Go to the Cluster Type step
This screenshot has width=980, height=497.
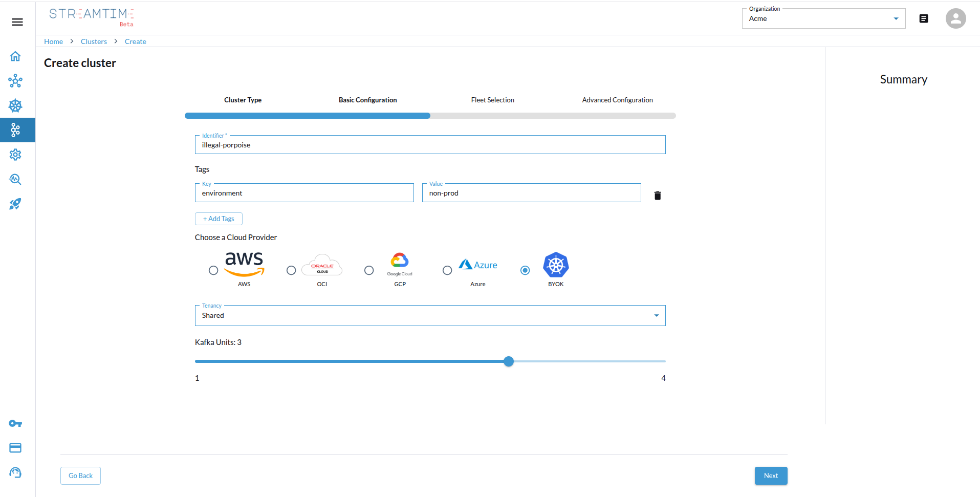pyautogui.click(x=243, y=100)
